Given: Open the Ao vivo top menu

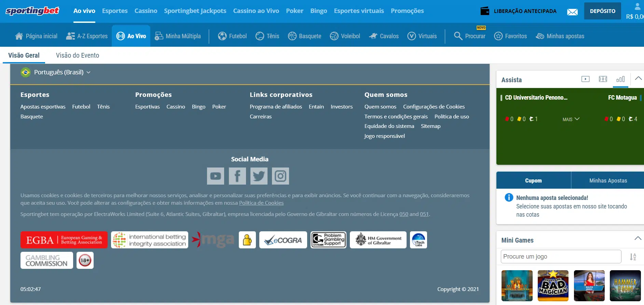Looking at the screenshot, I should (x=84, y=11).
